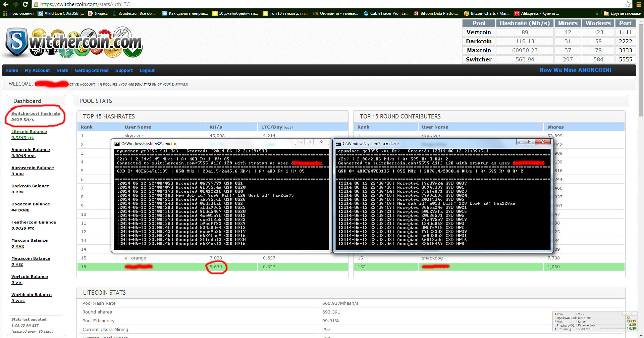Open Яндекс bookmark
Image resolution: width=644 pixels, height=338 pixels.
98,13
